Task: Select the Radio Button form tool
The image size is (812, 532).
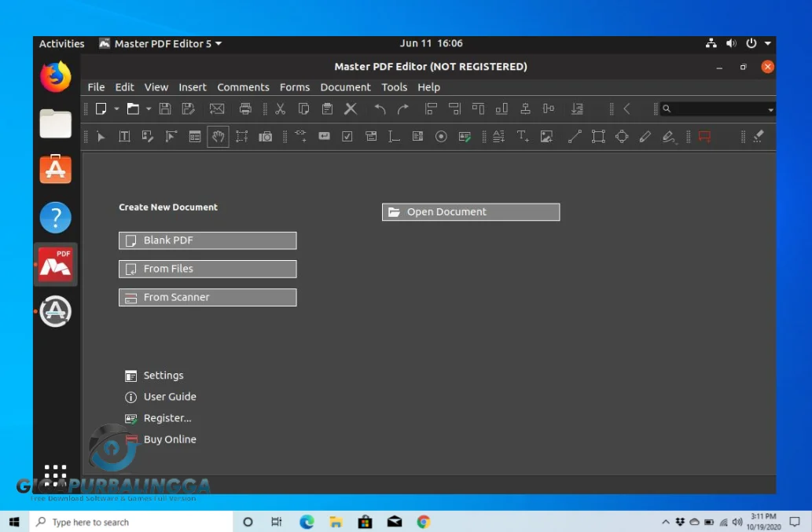Action: point(441,137)
